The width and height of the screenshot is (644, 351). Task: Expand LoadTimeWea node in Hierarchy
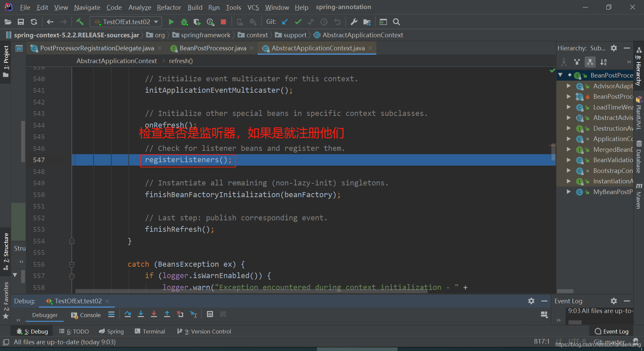[569, 107]
